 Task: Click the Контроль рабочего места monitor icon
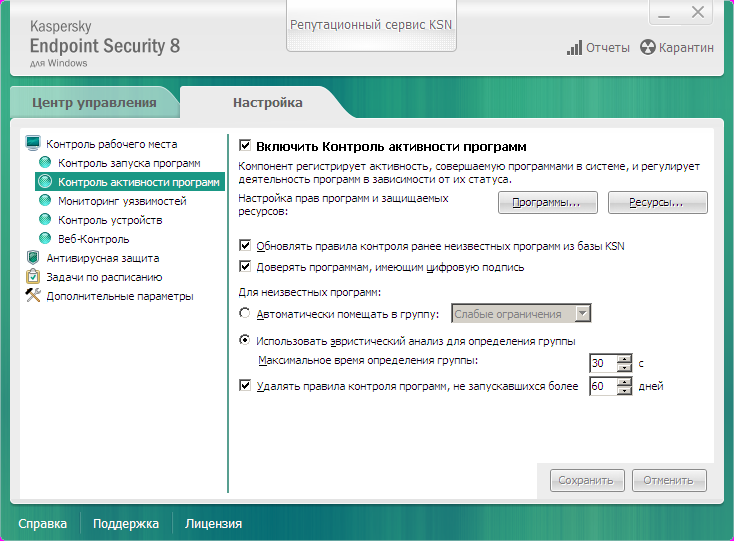(33, 143)
